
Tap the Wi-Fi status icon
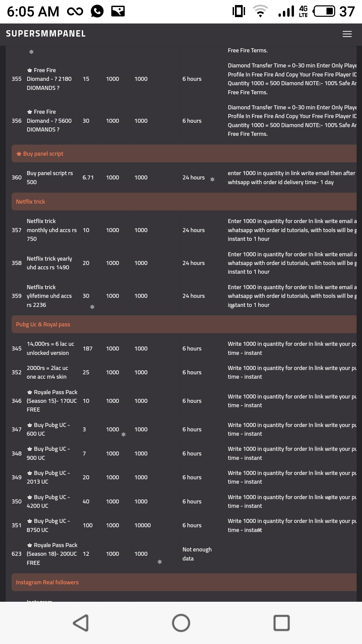260,11
